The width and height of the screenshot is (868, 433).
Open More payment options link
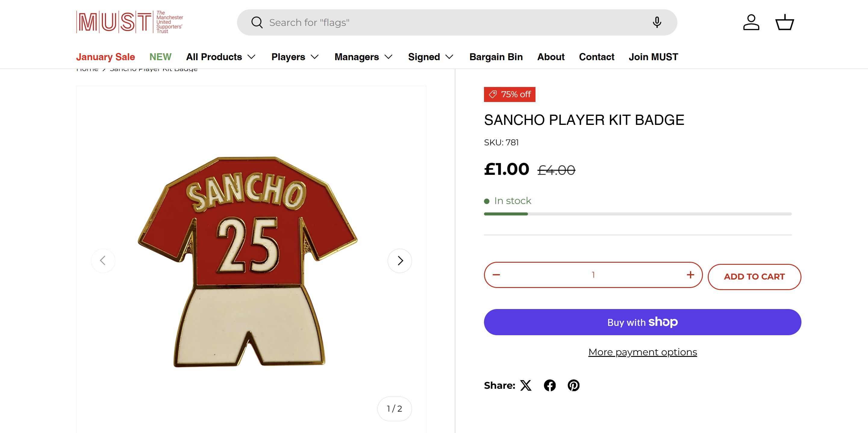point(642,352)
